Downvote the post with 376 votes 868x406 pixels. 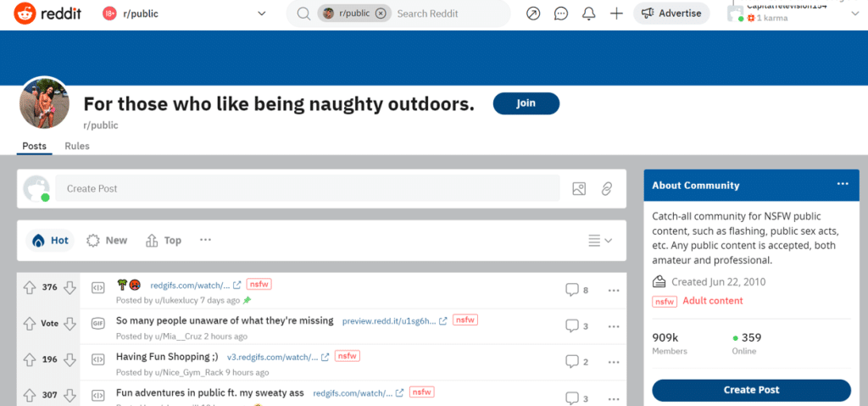click(x=70, y=287)
